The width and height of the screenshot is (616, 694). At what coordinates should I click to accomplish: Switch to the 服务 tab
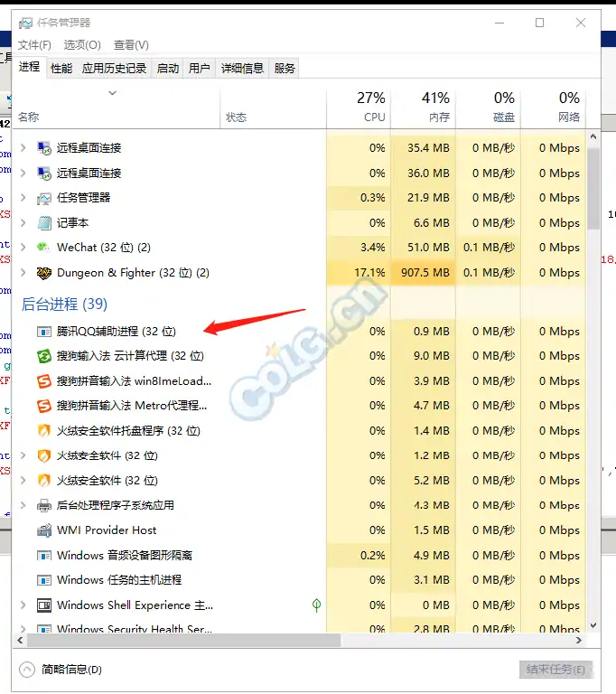coord(285,69)
